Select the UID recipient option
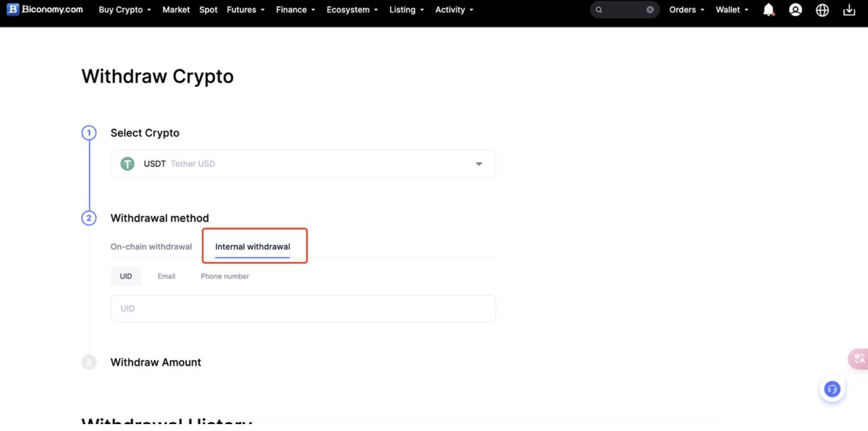 point(126,276)
